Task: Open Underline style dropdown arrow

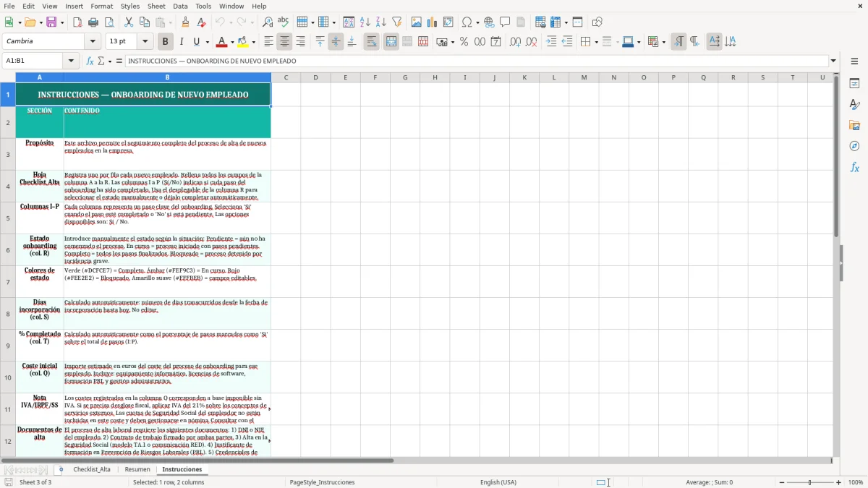Action: click(206, 42)
